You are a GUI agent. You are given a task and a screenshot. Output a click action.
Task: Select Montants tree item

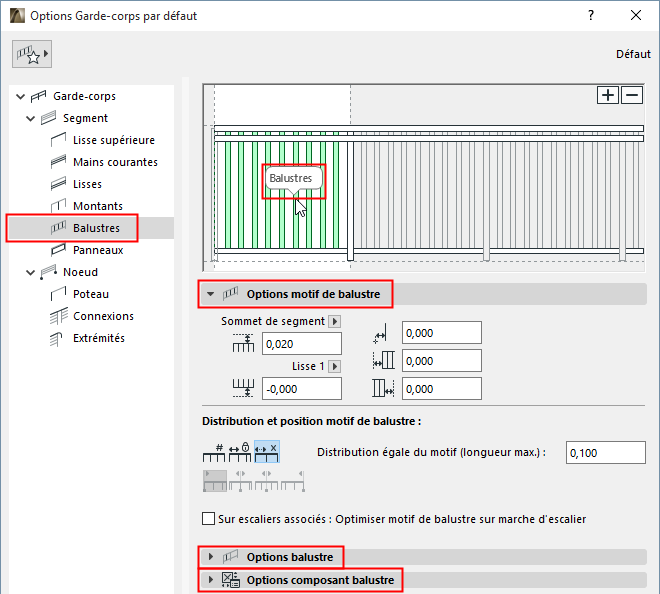coord(98,206)
